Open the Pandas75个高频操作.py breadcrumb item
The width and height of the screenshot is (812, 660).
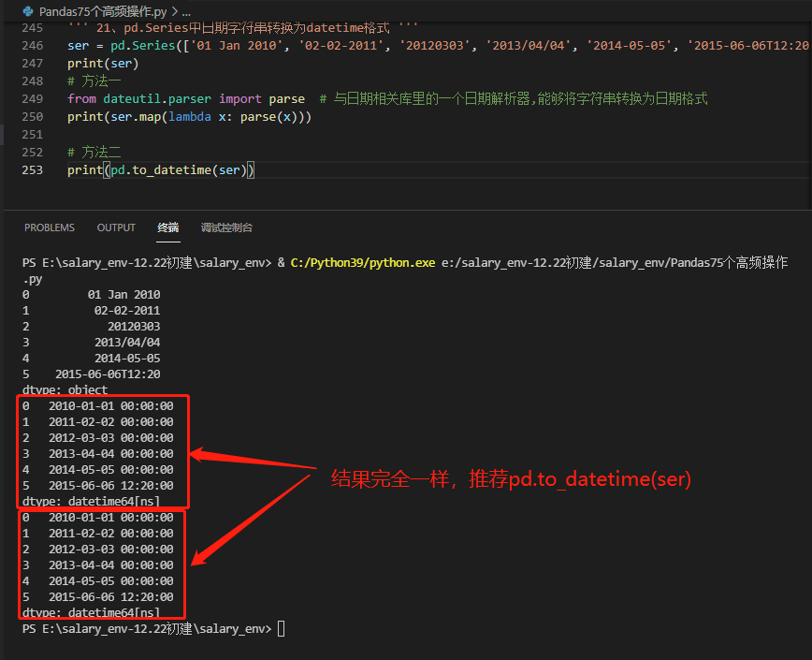[x=103, y=11]
